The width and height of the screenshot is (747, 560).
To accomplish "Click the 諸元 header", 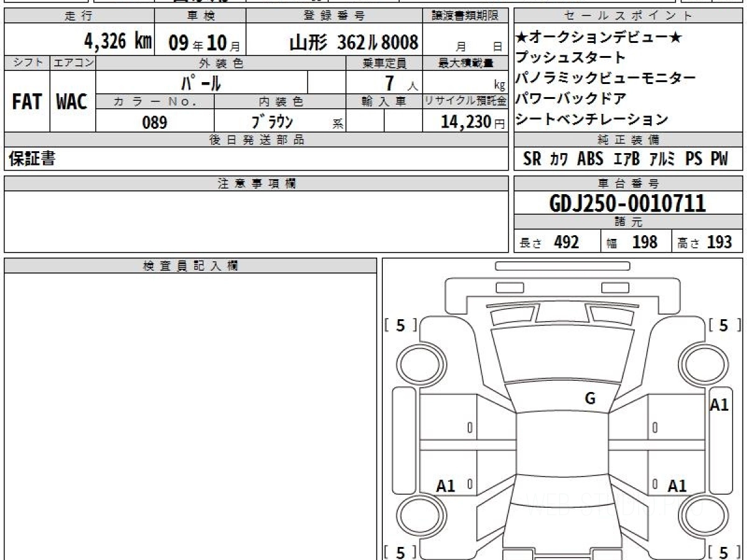I will pos(628,222).
